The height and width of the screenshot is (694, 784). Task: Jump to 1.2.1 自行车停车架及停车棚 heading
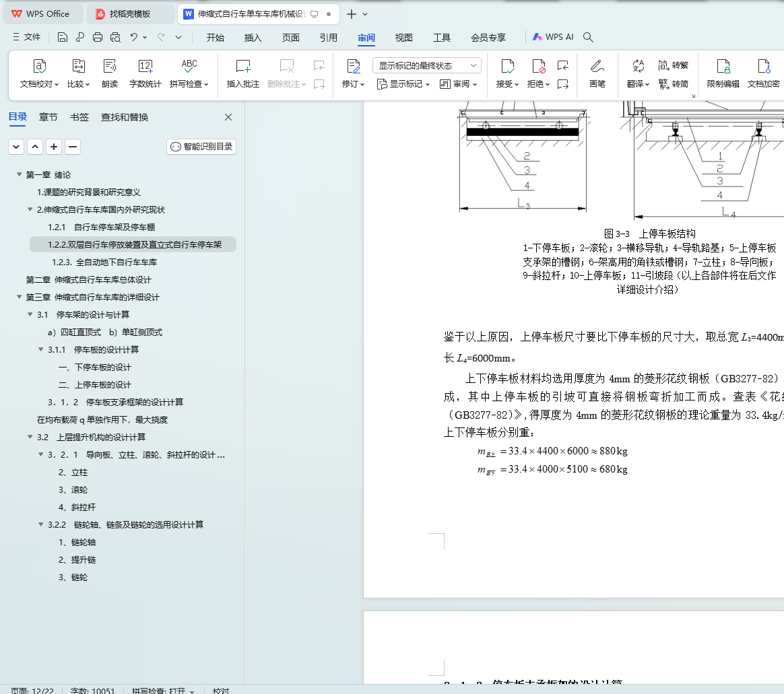point(102,227)
